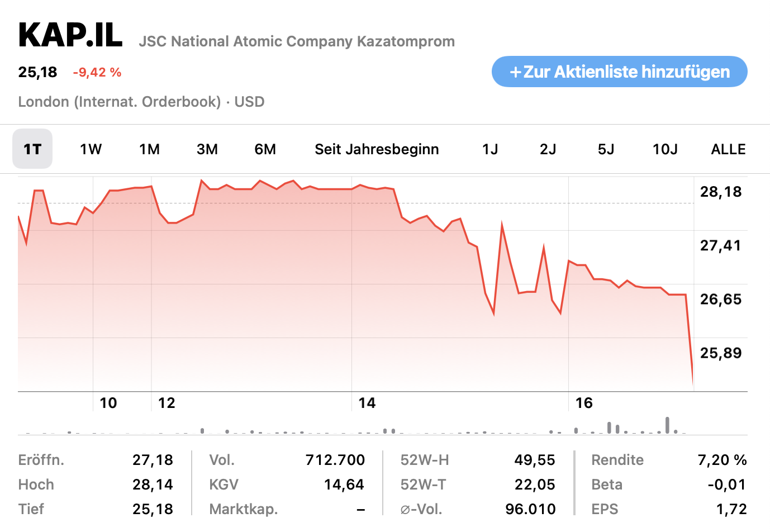Select the 1J range tab
Image resolution: width=770 pixels, height=532 pixels.
click(490, 149)
